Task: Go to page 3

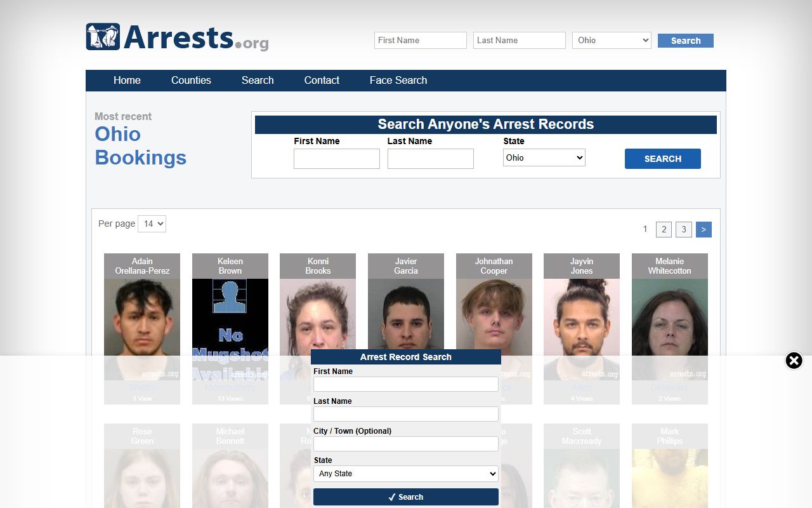Action: point(684,230)
